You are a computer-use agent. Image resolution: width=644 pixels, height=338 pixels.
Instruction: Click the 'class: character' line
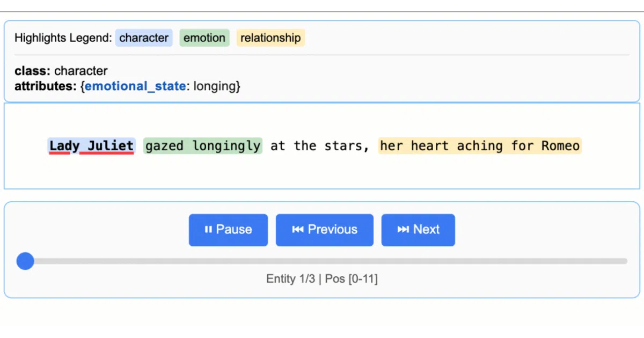tap(61, 71)
